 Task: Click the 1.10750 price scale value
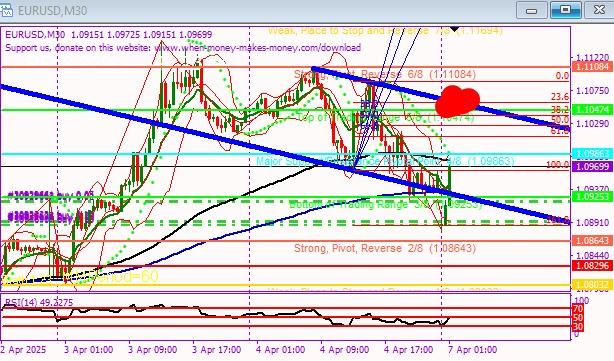592,91
